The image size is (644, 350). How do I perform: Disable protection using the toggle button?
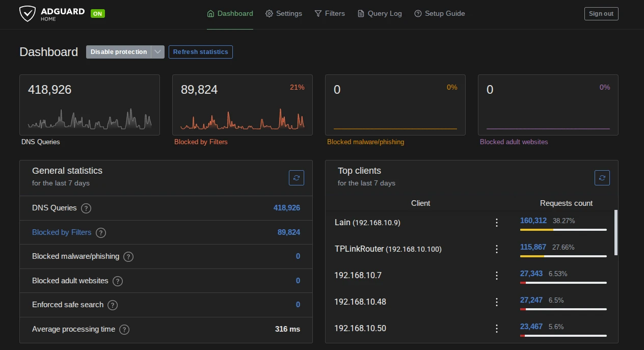point(119,52)
